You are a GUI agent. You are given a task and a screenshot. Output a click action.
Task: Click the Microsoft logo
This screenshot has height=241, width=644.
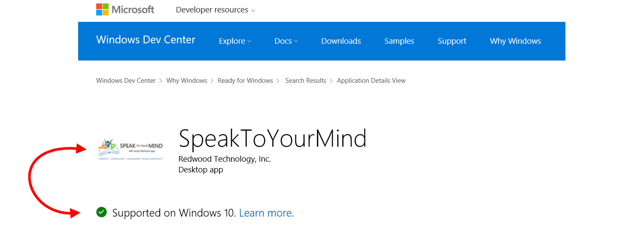point(125,9)
